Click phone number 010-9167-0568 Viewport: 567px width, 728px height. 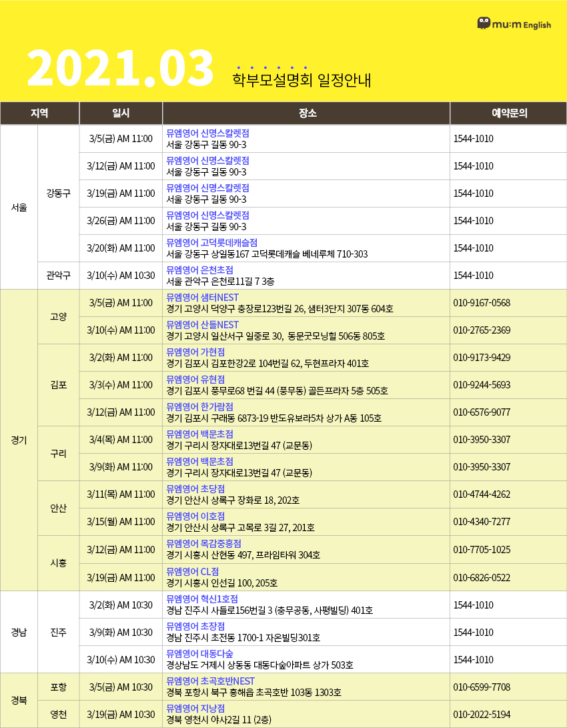point(482,303)
